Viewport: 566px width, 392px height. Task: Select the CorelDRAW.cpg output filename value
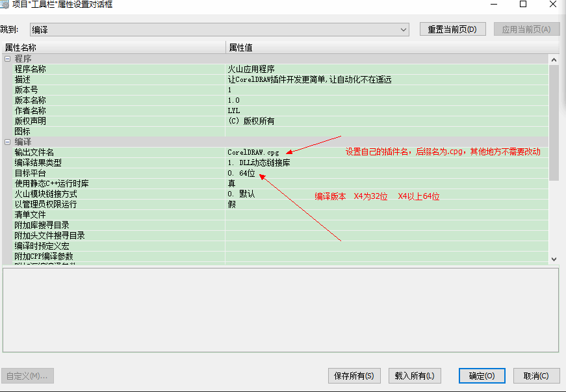point(253,152)
